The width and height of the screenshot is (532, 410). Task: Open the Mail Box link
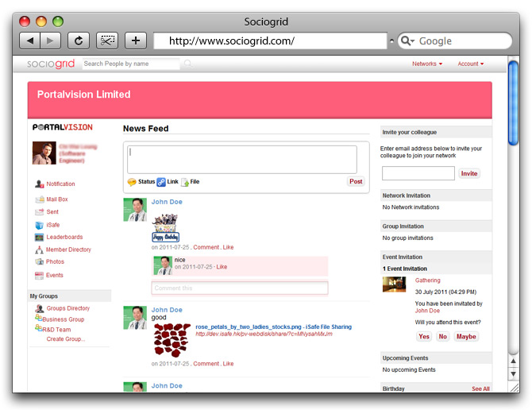click(57, 199)
